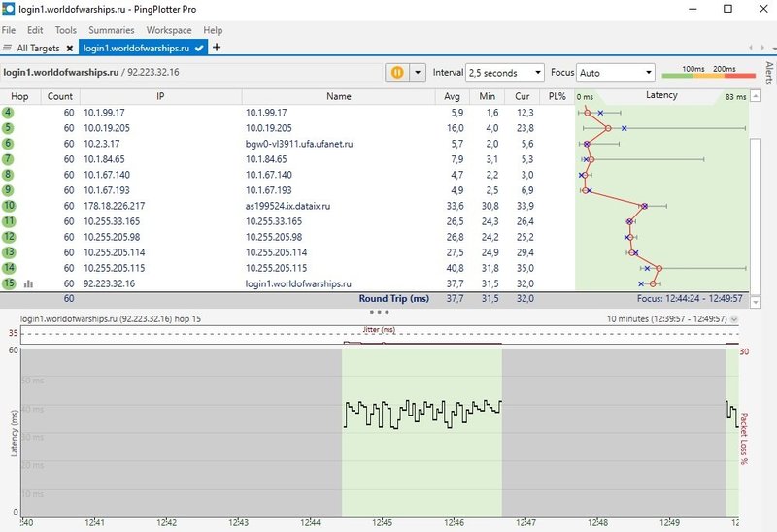
Task: Click IP 10.255.205.115 in hop 14
Action: [x=114, y=268]
